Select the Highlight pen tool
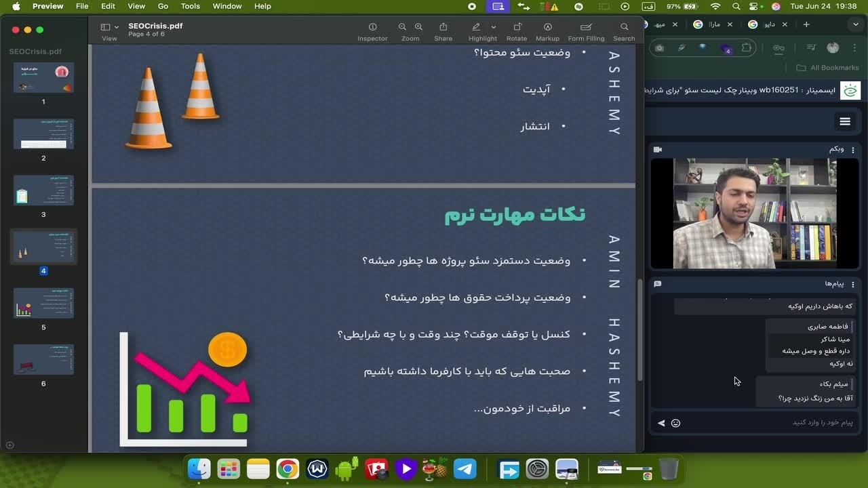Image resolution: width=868 pixels, height=488 pixels. [476, 27]
